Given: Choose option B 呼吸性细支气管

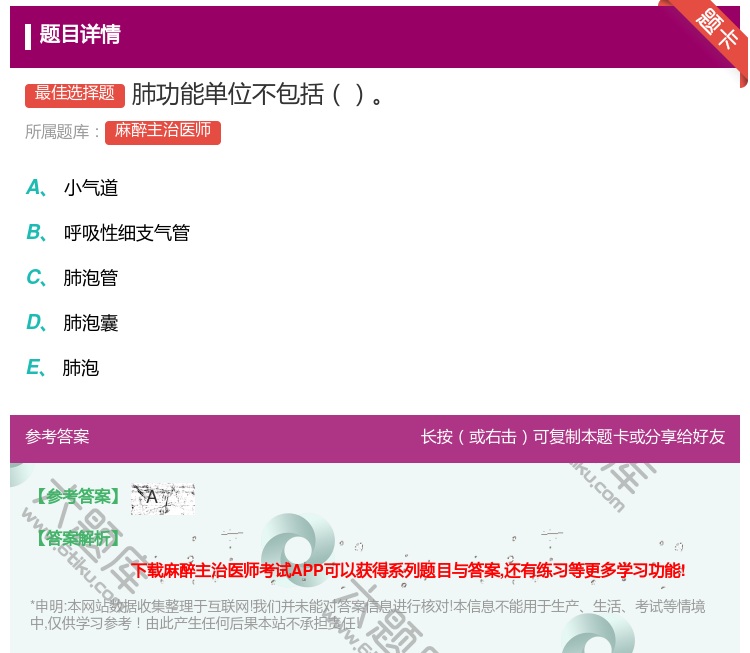Looking at the screenshot, I should point(126,233).
